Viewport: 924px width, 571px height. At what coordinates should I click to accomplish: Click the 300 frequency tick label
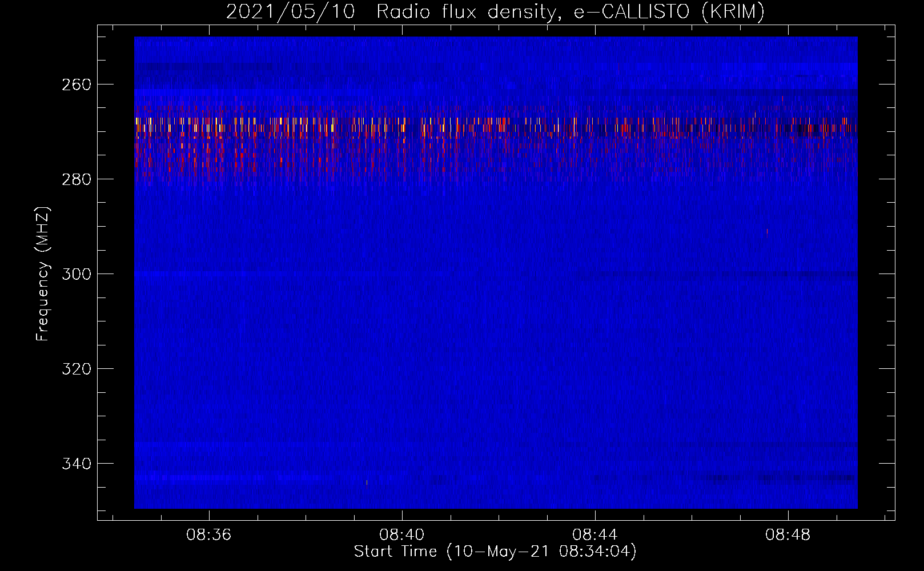pyautogui.click(x=77, y=274)
